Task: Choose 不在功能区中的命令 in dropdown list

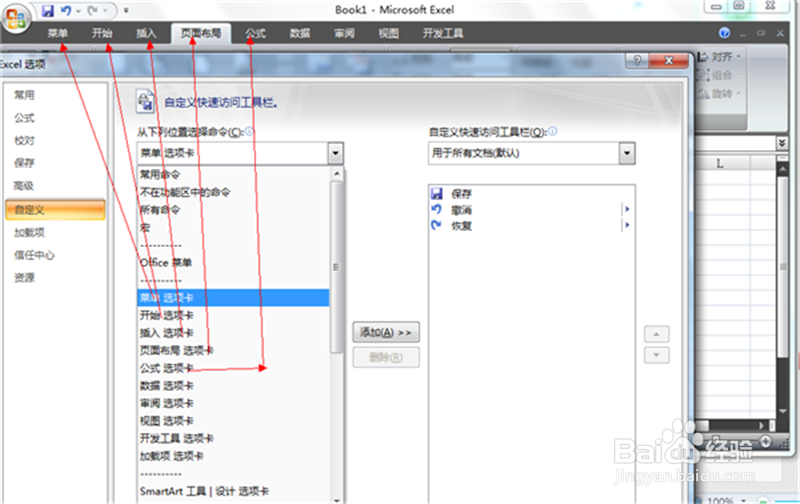Action: [234, 192]
